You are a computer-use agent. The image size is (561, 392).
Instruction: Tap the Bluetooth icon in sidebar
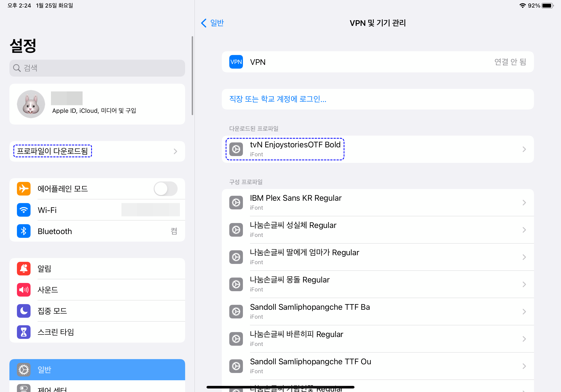coord(24,231)
